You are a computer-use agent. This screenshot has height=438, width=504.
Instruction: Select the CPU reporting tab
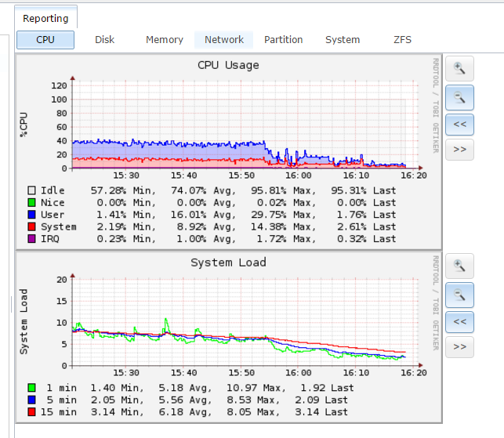coord(45,39)
